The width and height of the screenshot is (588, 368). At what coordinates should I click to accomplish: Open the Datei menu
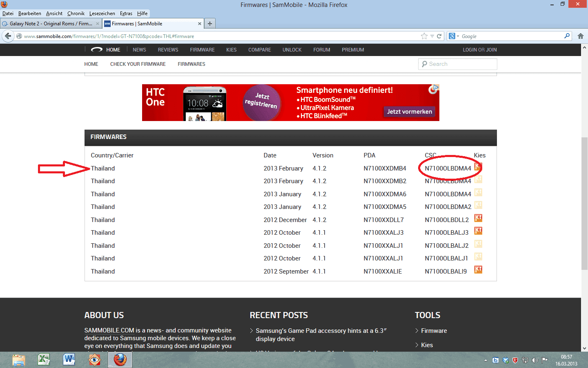click(8, 13)
